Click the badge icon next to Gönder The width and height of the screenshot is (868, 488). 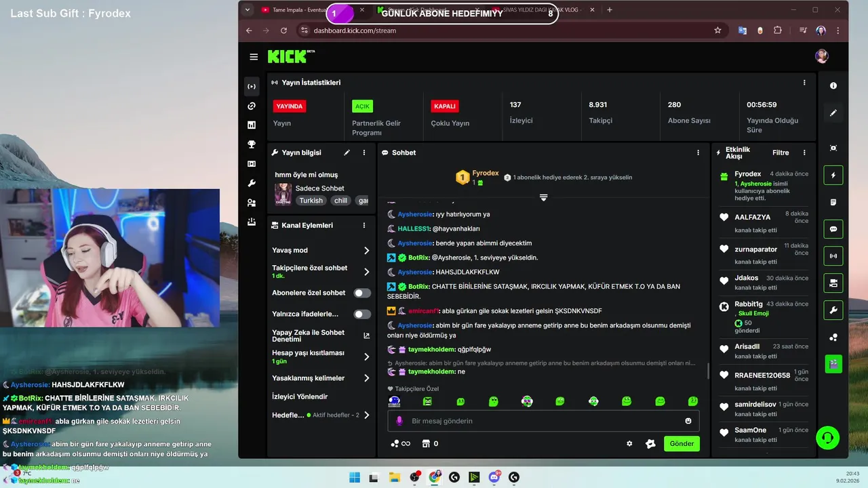650,443
